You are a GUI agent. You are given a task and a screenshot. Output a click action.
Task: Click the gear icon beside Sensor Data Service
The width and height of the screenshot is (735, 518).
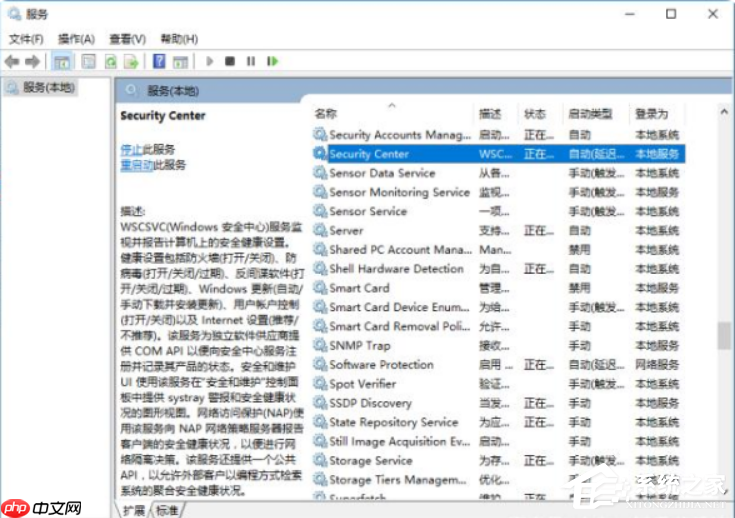coord(320,173)
